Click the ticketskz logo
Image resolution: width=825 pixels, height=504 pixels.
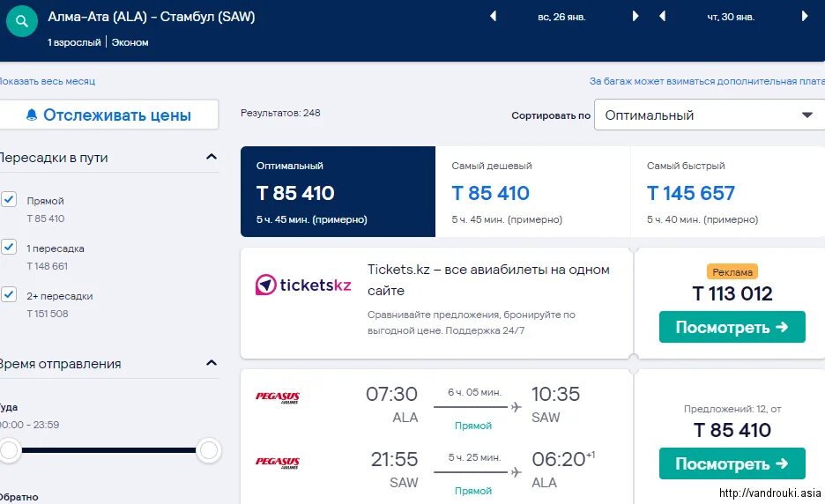(303, 285)
